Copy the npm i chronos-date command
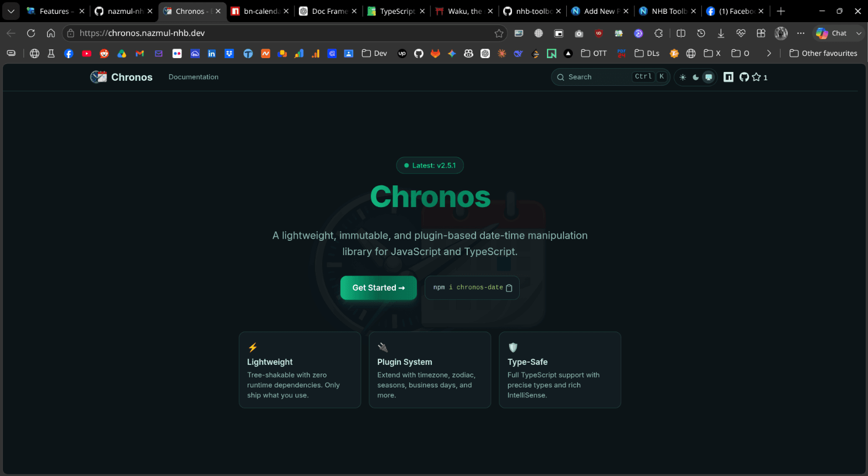Viewport: 868px width, 476px height. (509, 288)
